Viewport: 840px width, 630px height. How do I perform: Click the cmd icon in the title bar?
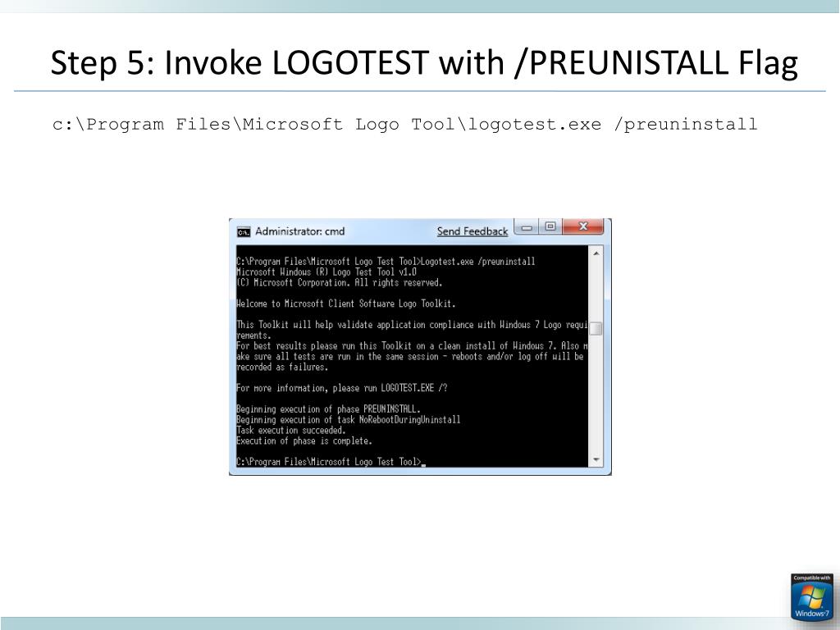[x=244, y=232]
